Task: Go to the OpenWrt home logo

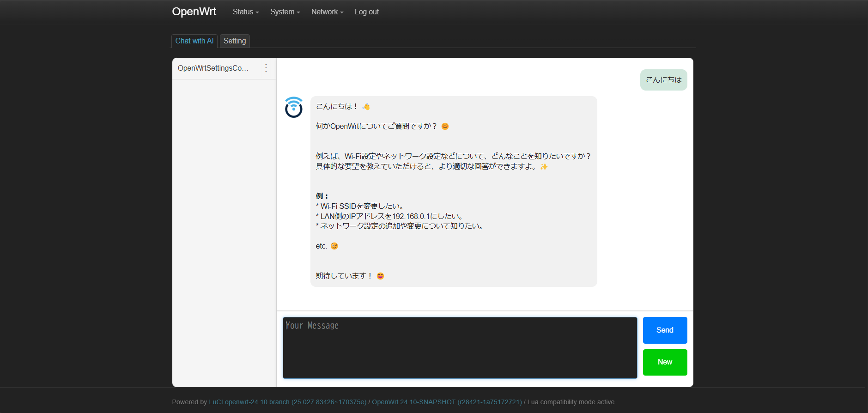Action: 194,12
